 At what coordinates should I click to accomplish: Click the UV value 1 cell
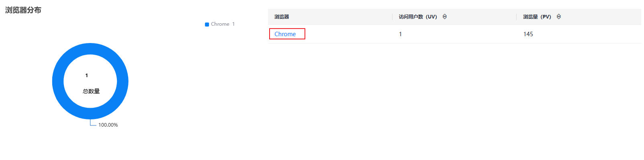click(400, 34)
